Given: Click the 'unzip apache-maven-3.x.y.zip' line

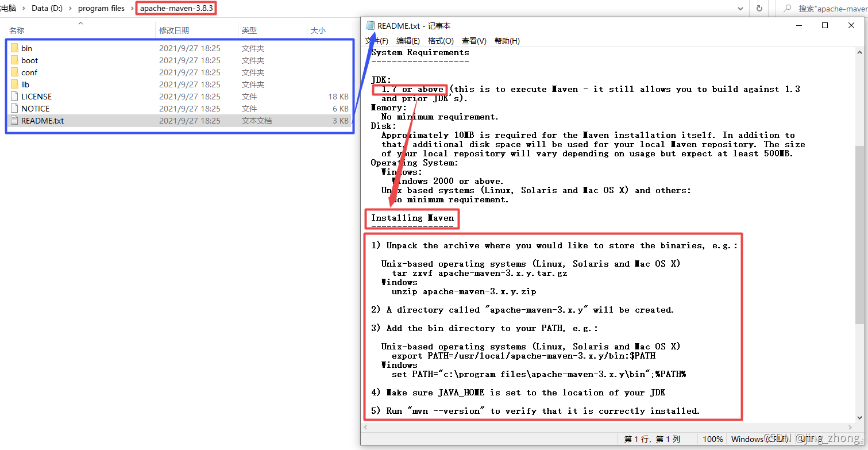Looking at the screenshot, I should pos(464,291).
